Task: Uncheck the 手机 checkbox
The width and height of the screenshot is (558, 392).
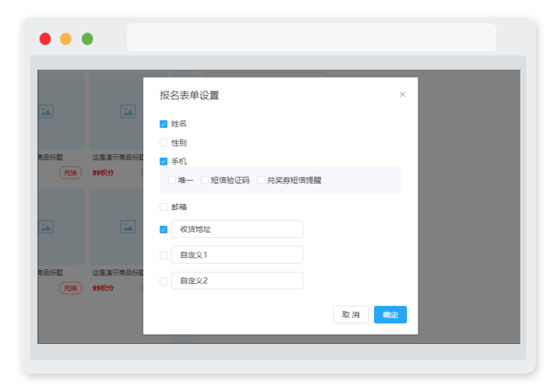Action: [163, 161]
